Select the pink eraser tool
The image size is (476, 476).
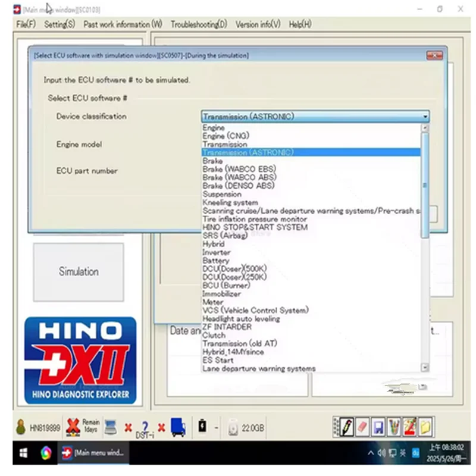362,427
